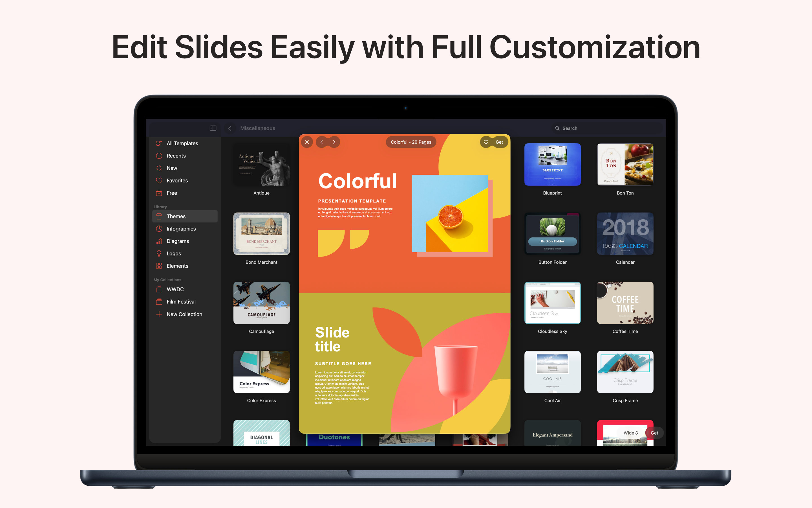Show previous template in preview
812x508 pixels.
coord(321,142)
